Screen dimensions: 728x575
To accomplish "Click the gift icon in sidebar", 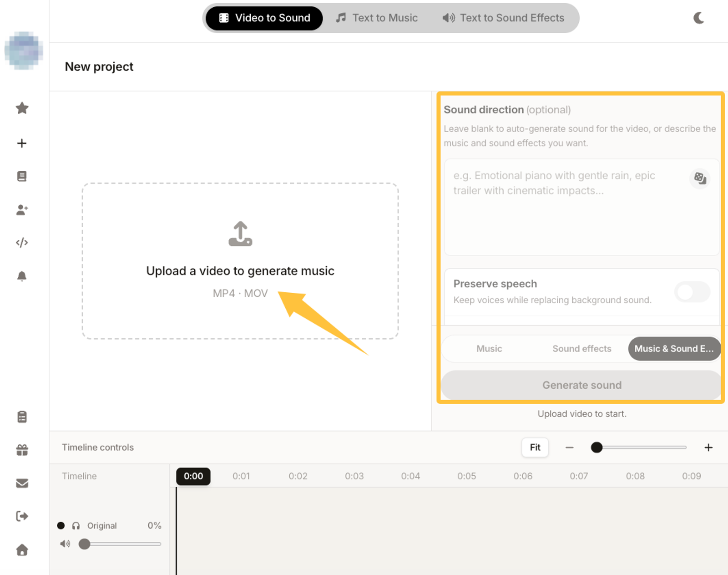I will point(22,450).
